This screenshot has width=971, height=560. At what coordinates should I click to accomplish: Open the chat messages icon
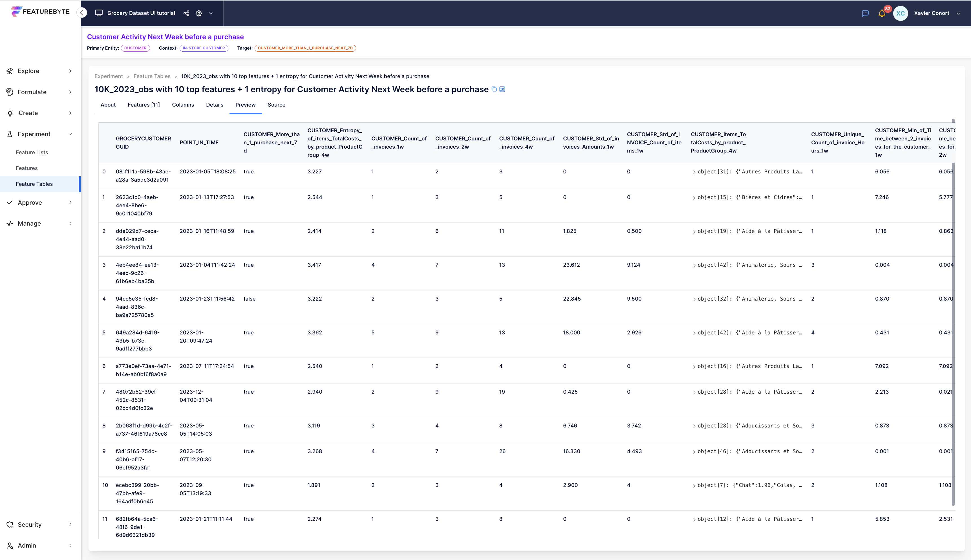pyautogui.click(x=865, y=13)
